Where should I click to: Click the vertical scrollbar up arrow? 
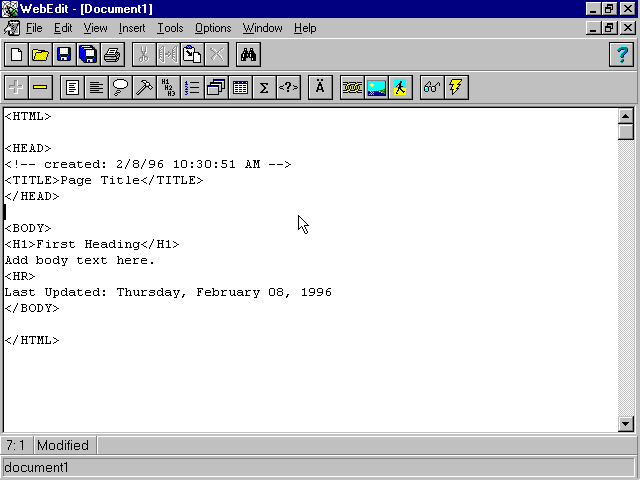pos(626,115)
